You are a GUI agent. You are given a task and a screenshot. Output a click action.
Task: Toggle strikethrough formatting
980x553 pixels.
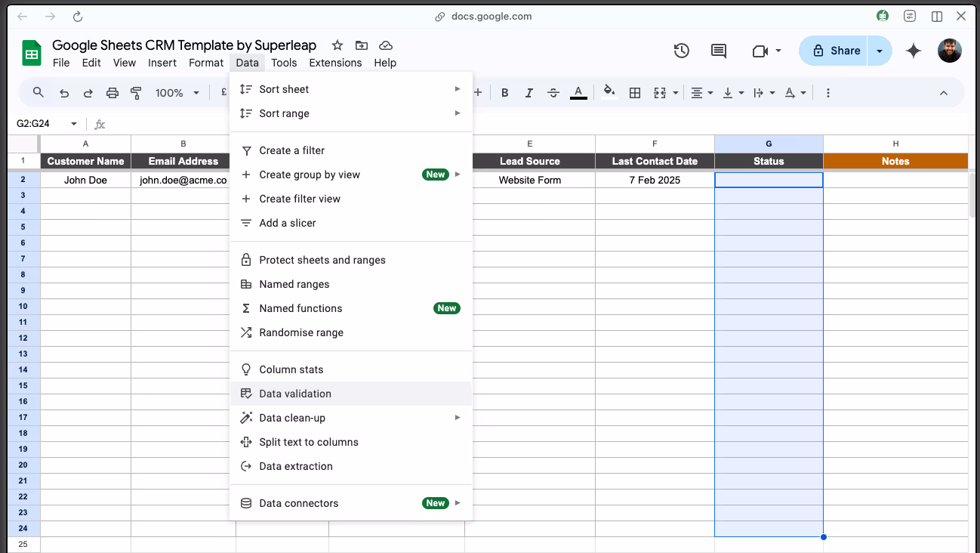(553, 93)
